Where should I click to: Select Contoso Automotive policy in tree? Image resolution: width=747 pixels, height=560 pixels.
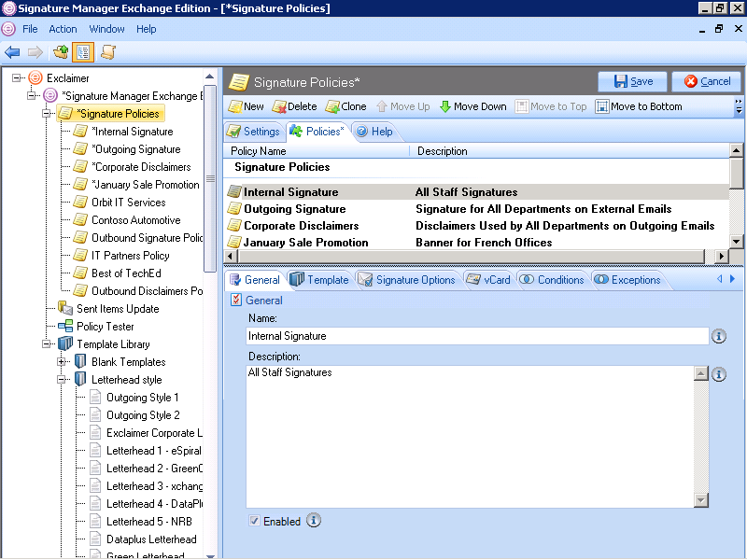(x=135, y=220)
